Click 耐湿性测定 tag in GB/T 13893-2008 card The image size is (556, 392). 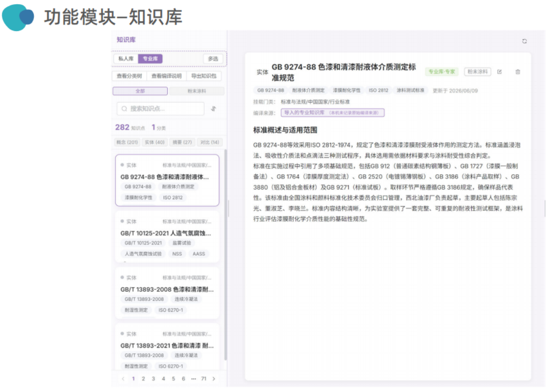click(137, 310)
